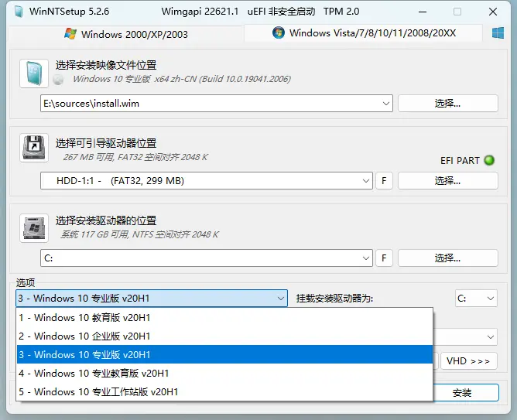This screenshot has width=517, height=420.
Task: Choose 3 - Windows 10 专业版 v20H1 in list
Action: coord(224,354)
